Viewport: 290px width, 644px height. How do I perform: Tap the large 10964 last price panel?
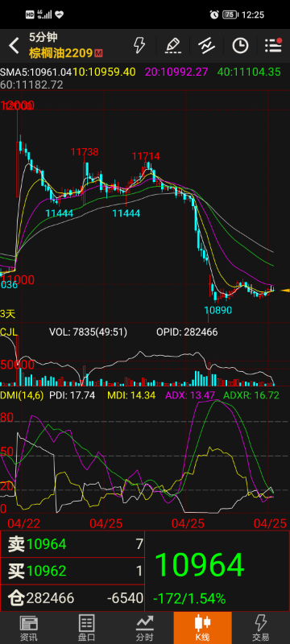coord(217,572)
